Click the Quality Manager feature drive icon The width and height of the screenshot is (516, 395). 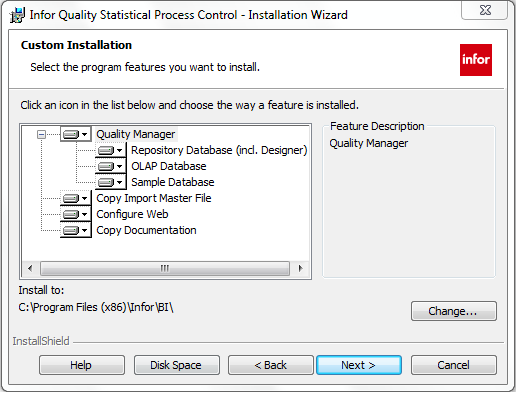click(x=75, y=134)
